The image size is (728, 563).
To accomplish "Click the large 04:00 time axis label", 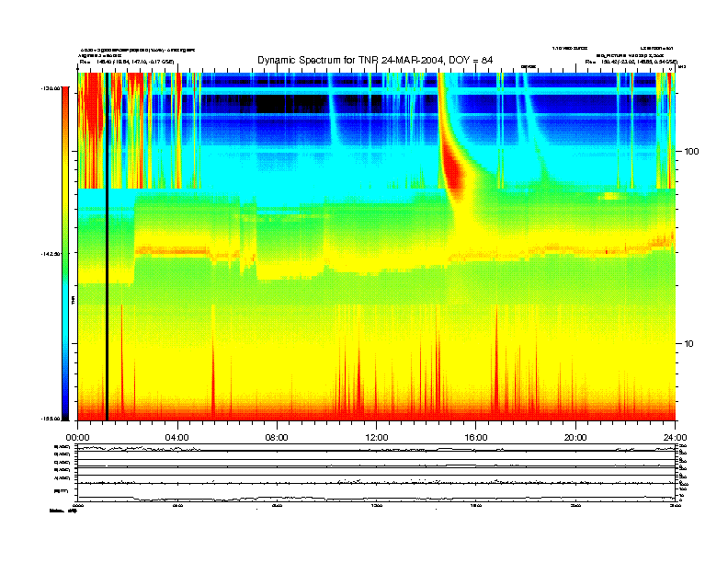I will (177, 438).
